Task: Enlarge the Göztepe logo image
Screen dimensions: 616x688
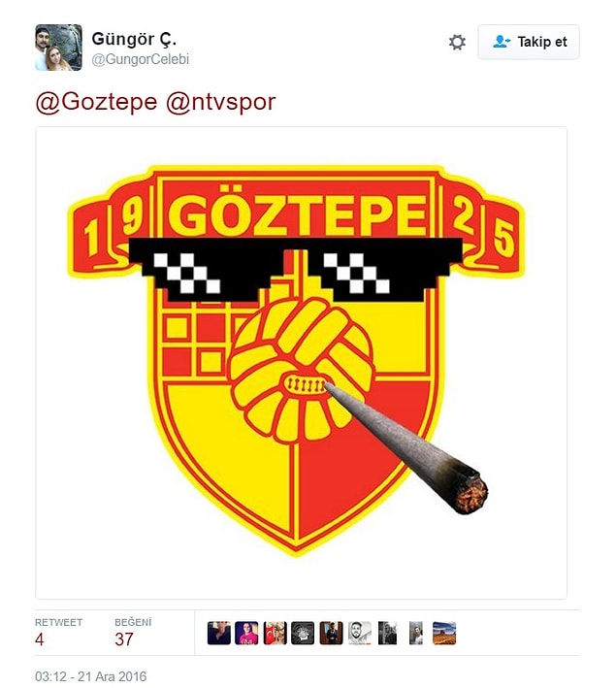Action: [x=301, y=362]
